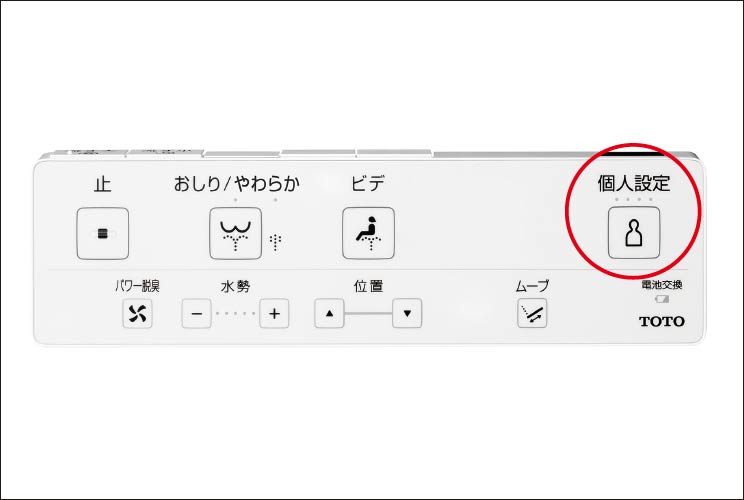Tap the small soft spray icon
744x500 pixels.
point(275,242)
